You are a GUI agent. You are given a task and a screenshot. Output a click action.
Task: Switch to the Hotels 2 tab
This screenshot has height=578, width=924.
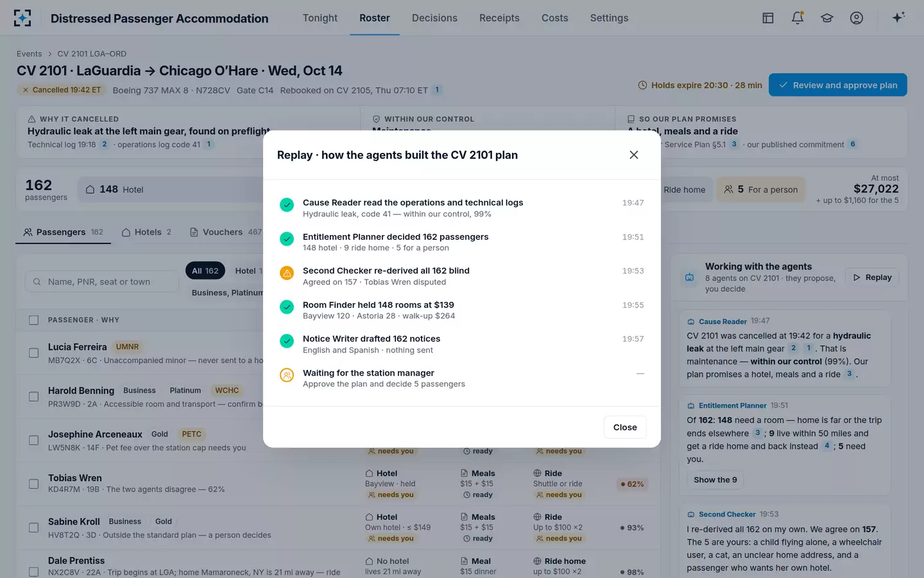click(x=147, y=232)
